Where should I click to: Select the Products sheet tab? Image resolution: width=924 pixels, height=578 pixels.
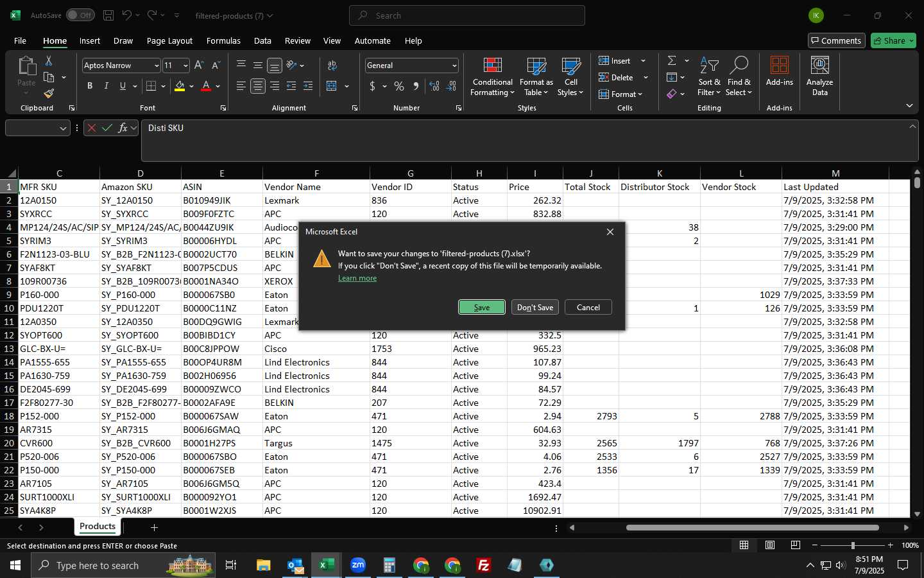click(98, 527)
